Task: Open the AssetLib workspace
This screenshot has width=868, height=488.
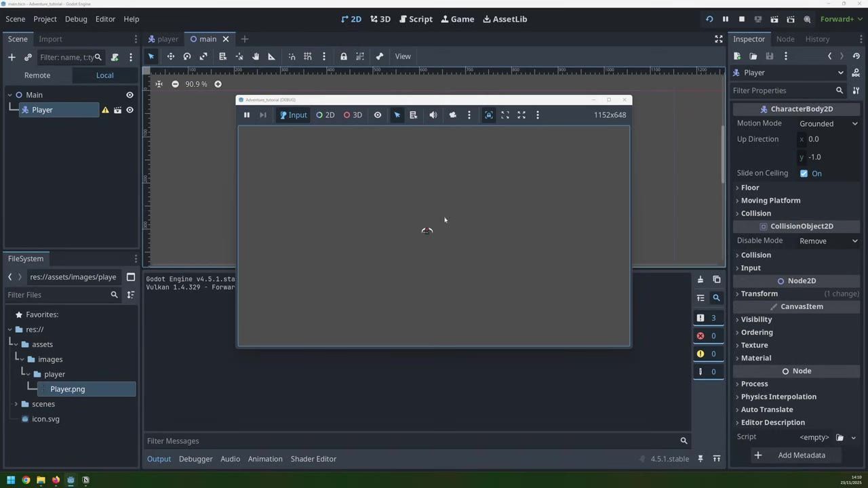Action: coord(505,19)
